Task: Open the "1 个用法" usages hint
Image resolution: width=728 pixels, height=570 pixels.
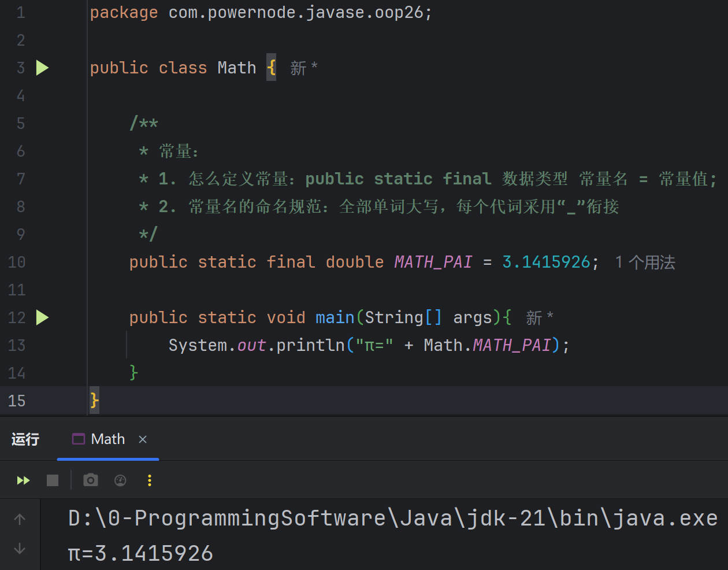Action: click(645, 262)
